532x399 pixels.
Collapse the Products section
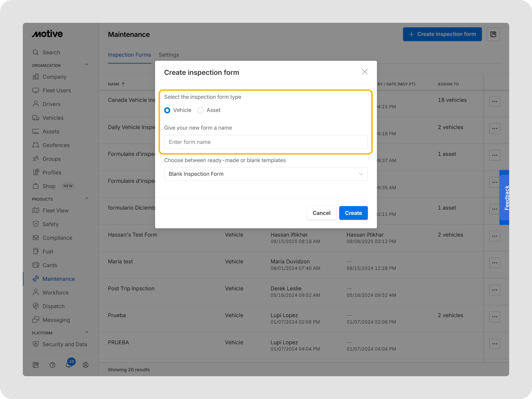[x=87, y=198]
